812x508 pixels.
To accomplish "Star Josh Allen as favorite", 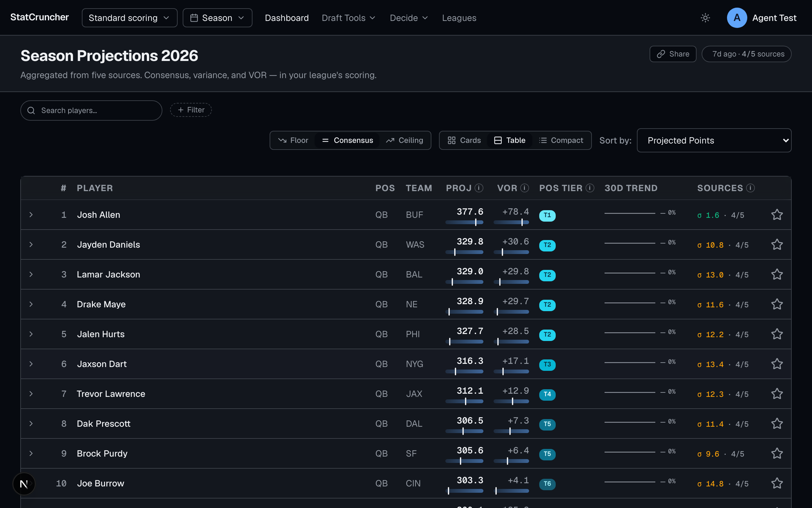I will point(777,215).
